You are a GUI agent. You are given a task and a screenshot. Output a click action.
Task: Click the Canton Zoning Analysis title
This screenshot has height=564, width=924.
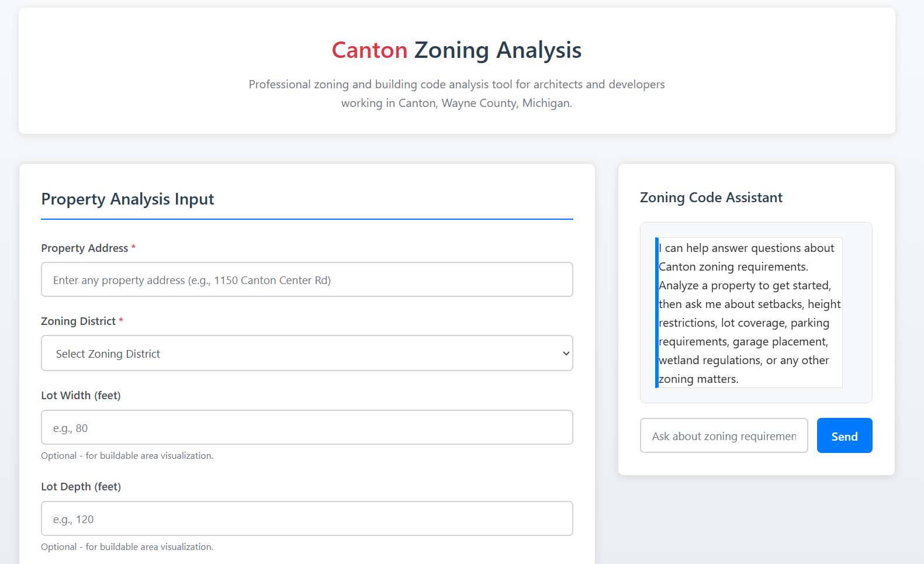pyautogui.click(x=456, y=50)
